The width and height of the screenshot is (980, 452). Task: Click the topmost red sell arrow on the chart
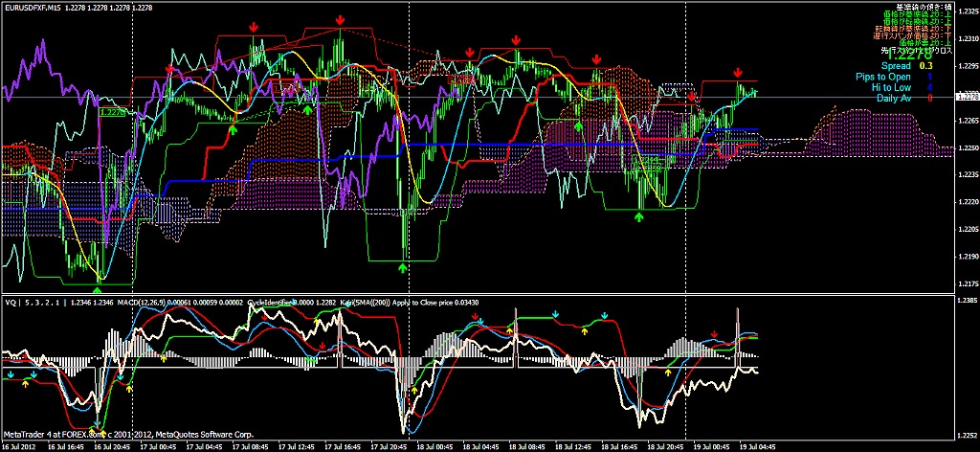(340, 19)
